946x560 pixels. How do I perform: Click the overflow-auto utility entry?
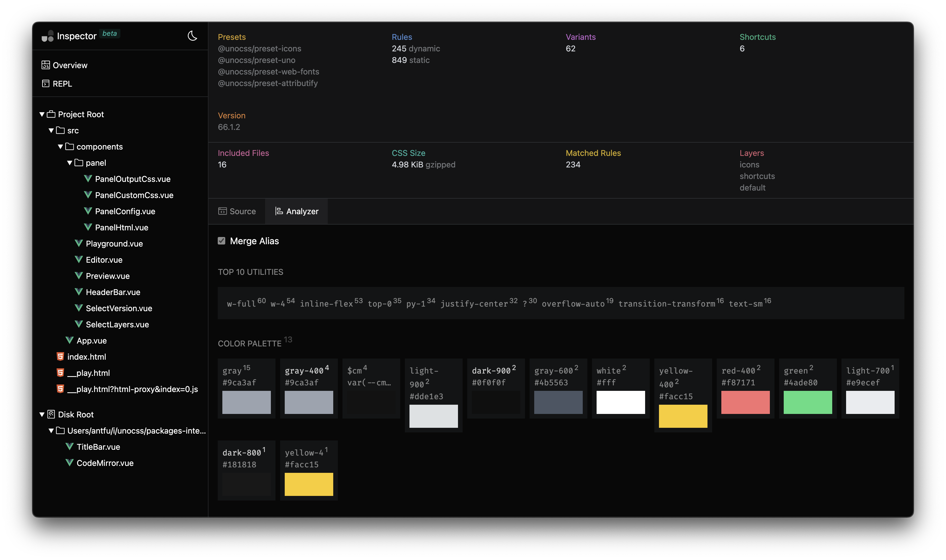(578, 303)
